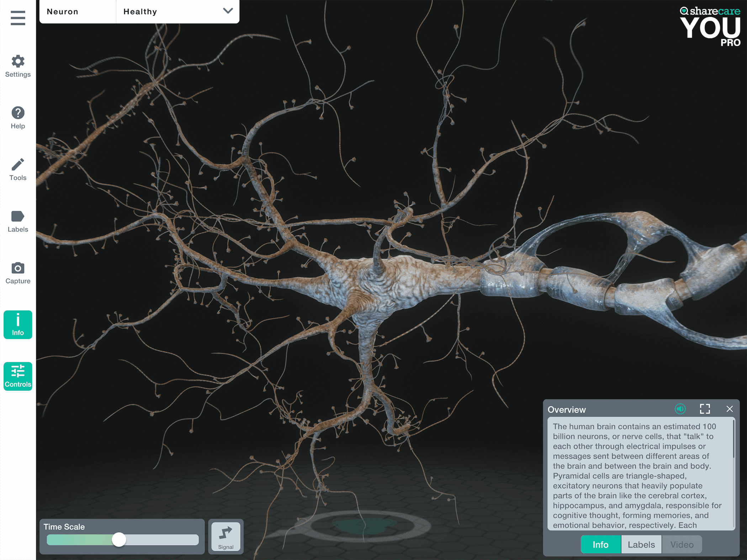Select the Tools pencil icon
Image resolution: width=747 pixels, height=560 pixels.
click(18, 169)
